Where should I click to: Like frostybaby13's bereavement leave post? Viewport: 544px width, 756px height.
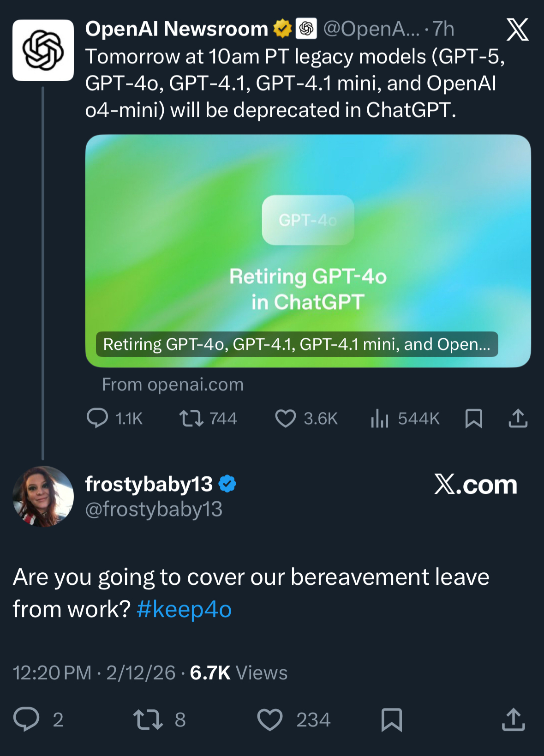click(x=270, y=720)
